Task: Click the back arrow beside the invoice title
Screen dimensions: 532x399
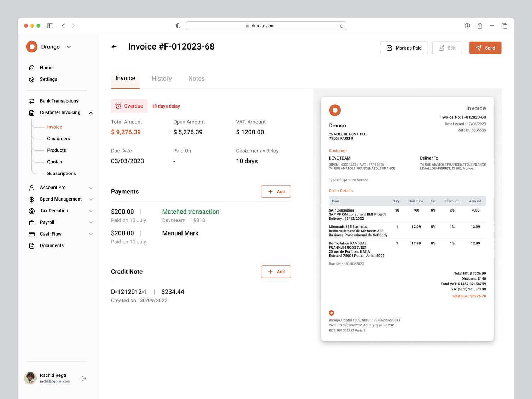Action: point(114,47)
